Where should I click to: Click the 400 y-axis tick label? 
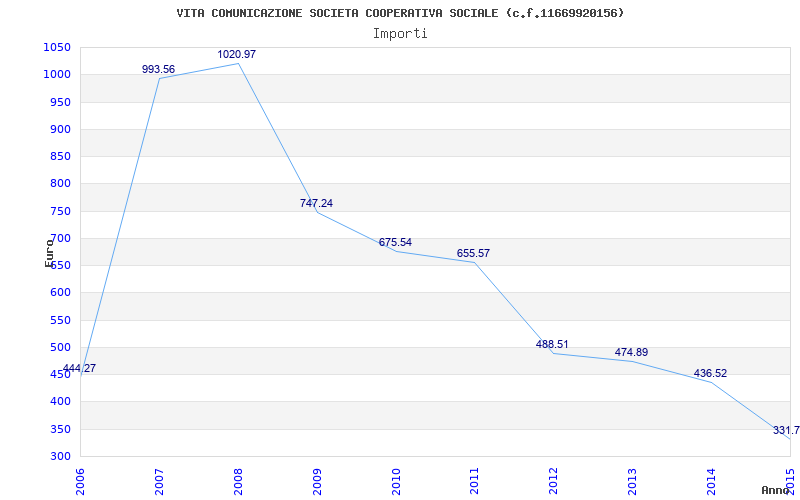[60, 402]
